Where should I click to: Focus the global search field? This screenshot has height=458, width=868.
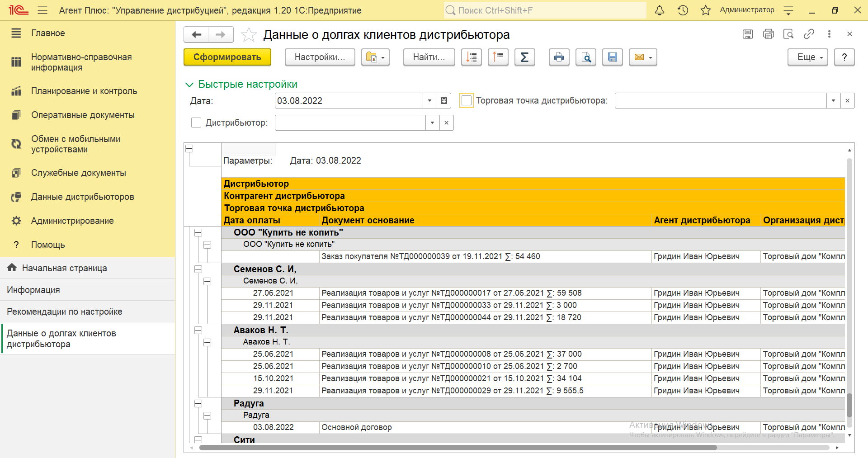pos(545,10)
